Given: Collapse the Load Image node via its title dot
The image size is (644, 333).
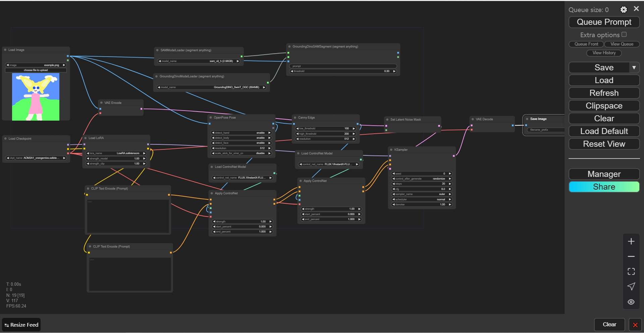Looking at the screenshot, I should coord(5,50).
